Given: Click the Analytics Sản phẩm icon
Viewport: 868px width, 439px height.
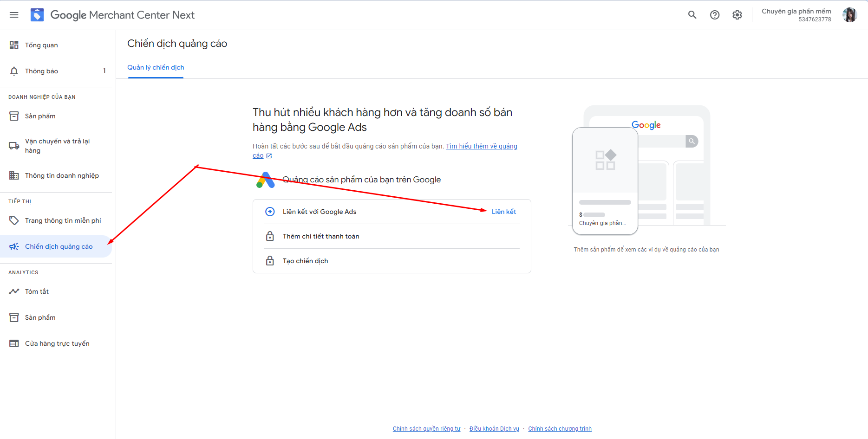Looking at the screenshot, I should coord(14,317).
